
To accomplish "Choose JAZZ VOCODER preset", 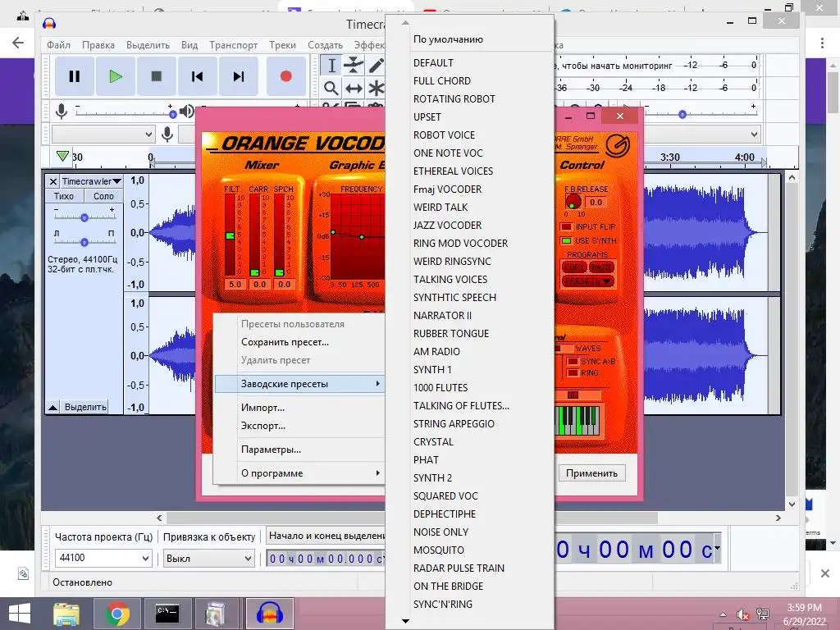I will tap(447, 226).
